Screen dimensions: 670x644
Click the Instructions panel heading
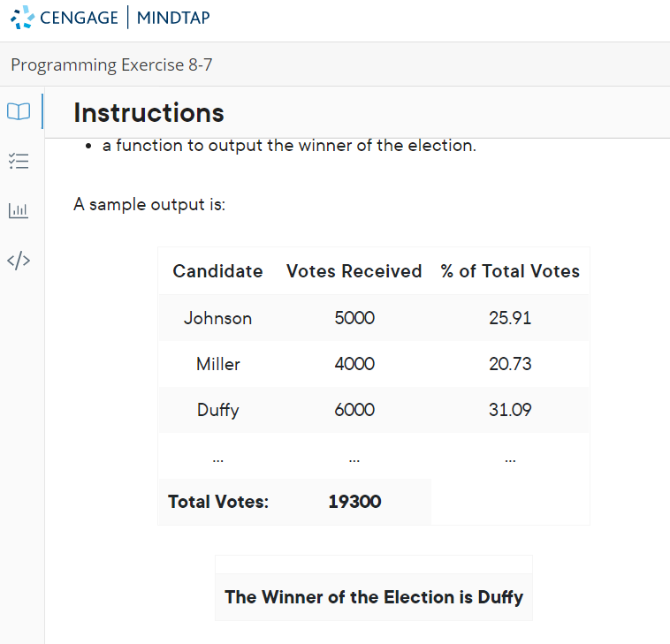pos(148,113)
